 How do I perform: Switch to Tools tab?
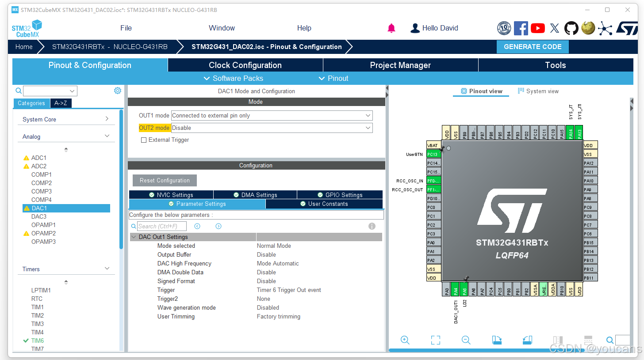click(556, 65)
